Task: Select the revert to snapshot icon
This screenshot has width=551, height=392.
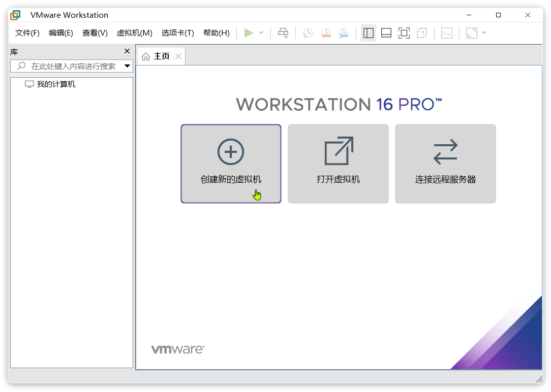Action: [326, 33]
